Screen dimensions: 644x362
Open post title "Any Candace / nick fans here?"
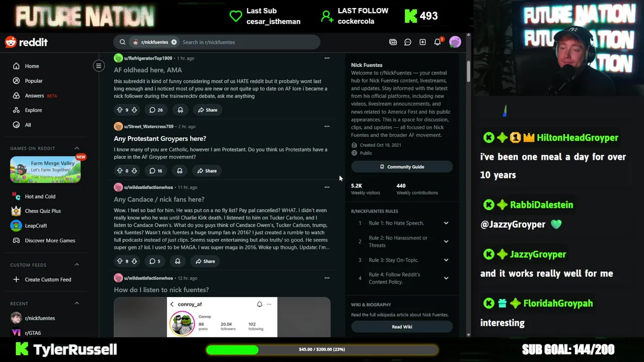pos(159,200)
